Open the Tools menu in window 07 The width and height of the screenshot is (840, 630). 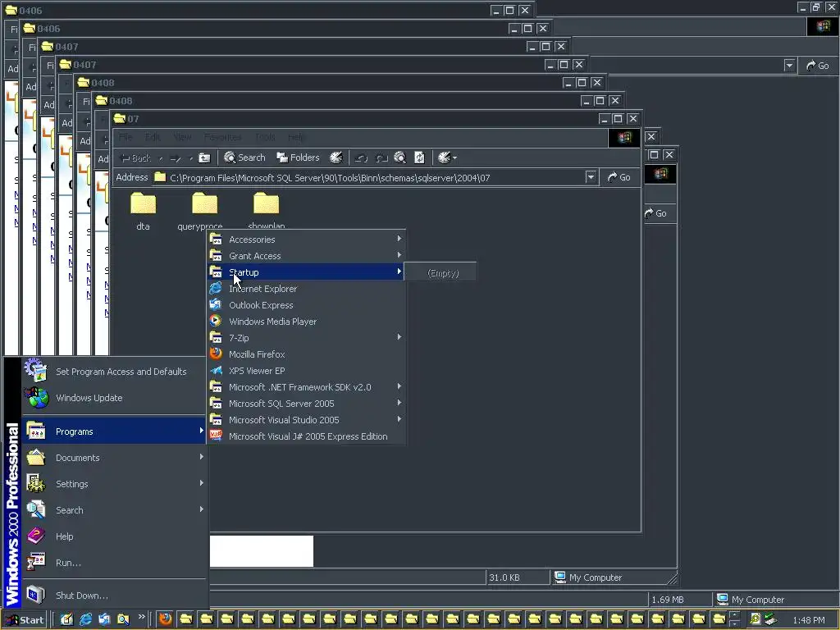click(x=265, y=137)
